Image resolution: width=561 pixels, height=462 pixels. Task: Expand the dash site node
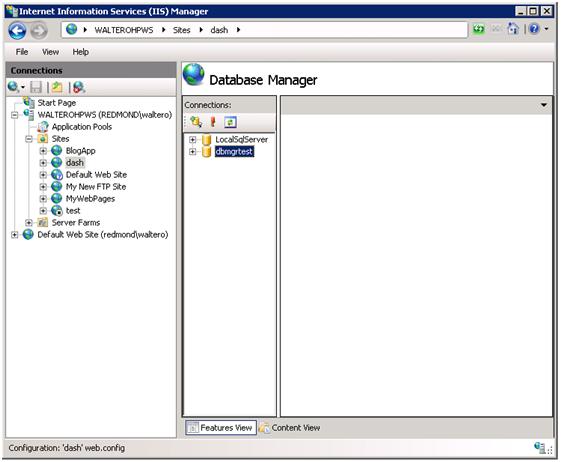43,163
